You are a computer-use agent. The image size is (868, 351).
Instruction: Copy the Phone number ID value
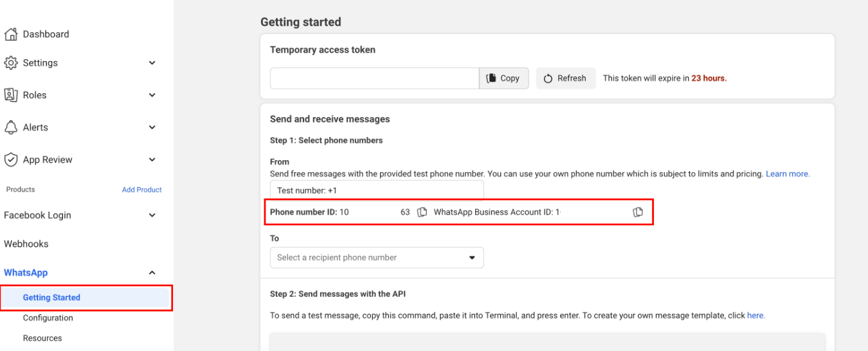(422, 212)
